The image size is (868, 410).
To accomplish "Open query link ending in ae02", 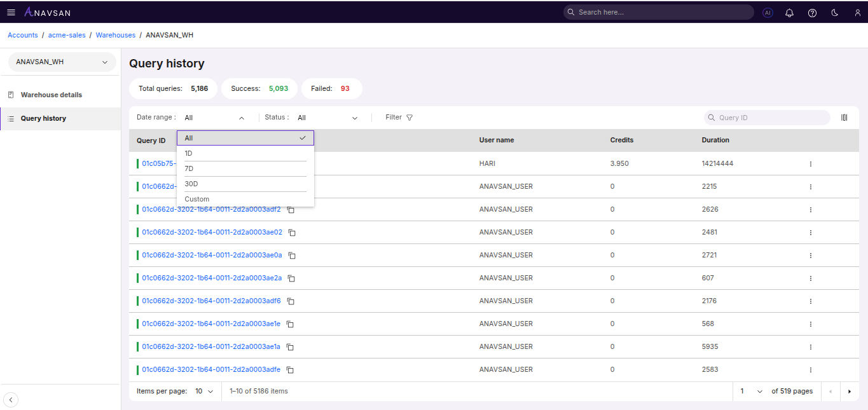I will coord(212,233).
